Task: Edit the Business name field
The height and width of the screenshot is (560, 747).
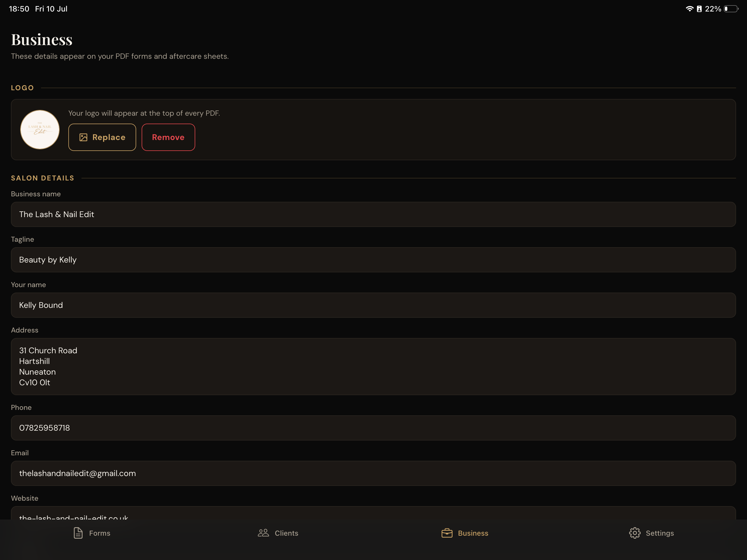Action: (x=373, y=214)
